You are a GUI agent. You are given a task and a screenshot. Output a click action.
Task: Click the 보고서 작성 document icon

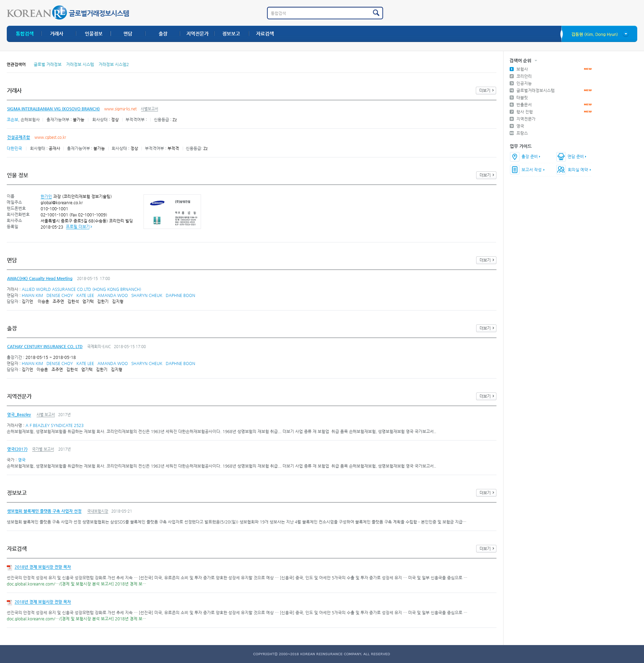[514, 170]
